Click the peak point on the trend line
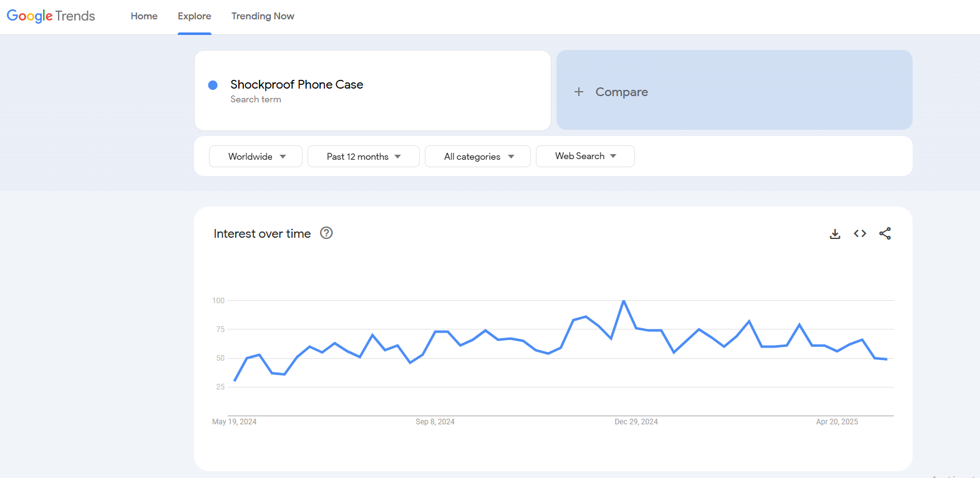Viewport: 980px width, 478px height. pyautogui.click(x=624, y=301)
